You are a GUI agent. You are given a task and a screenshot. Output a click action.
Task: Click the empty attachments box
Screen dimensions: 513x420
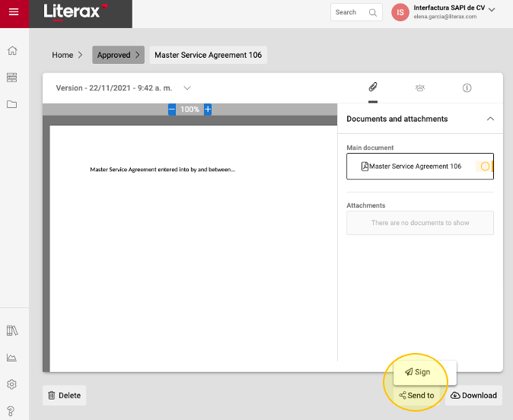tap(419, 223)
